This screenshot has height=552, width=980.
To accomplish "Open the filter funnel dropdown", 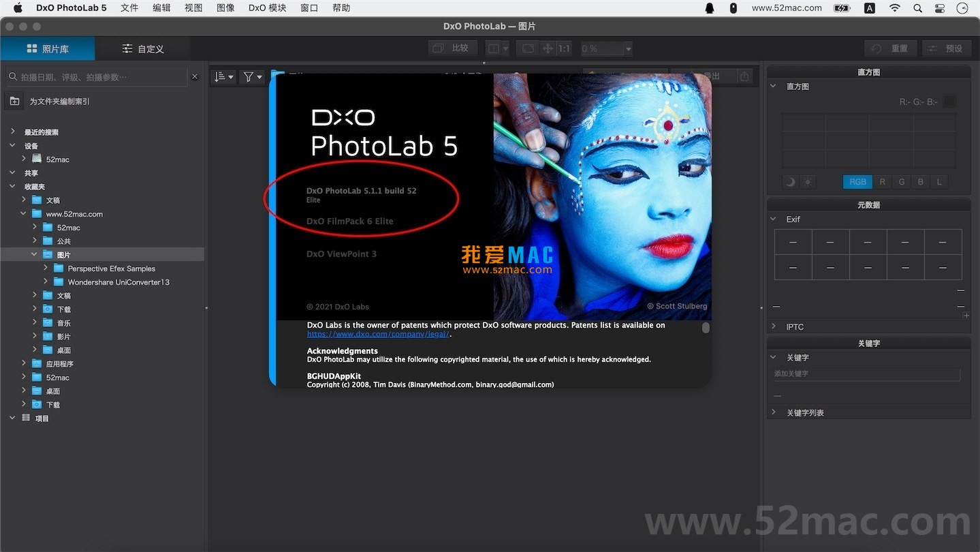I will point(252,77).
